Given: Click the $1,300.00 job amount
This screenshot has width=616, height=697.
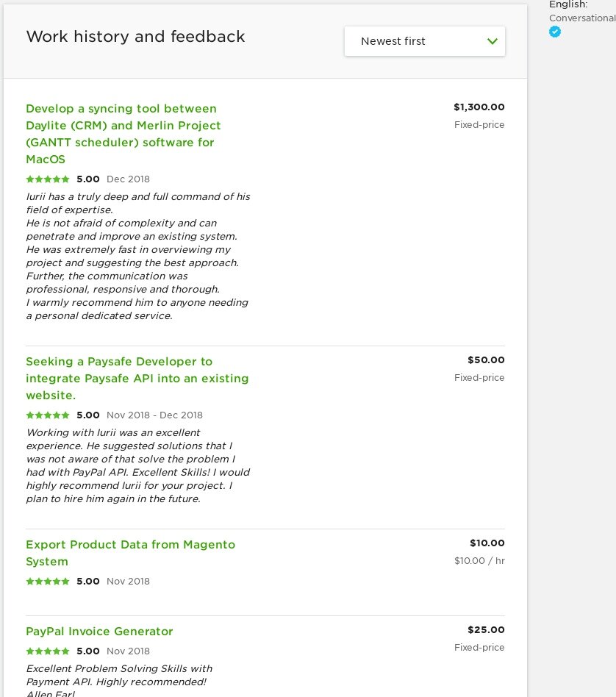Looking at the screenshot, I should pyautogui.click(x=479, y=107).
